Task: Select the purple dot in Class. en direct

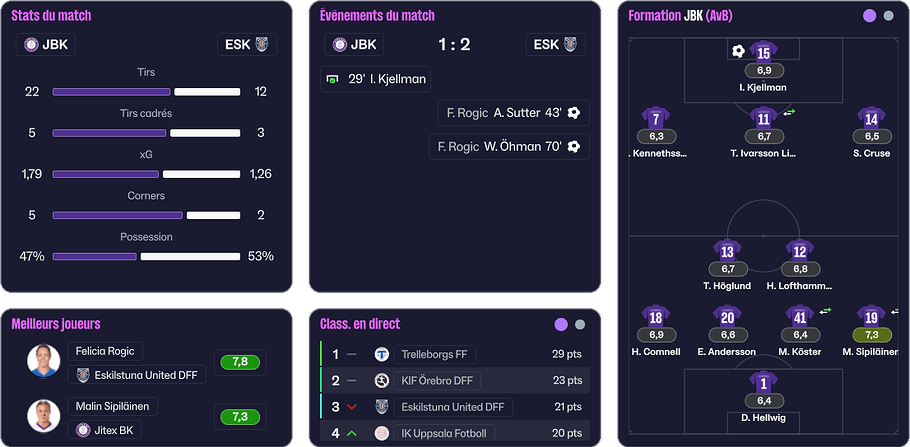Action: pos(561,325)
